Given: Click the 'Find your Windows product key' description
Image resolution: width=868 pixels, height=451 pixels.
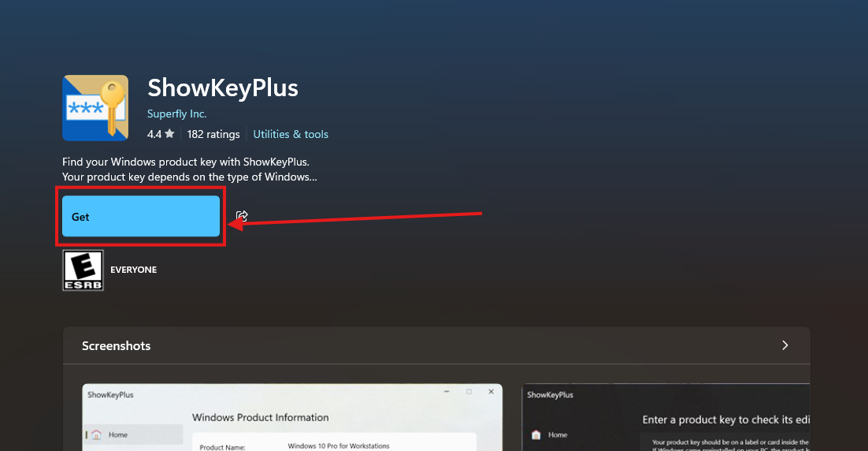Looking at the screenshot, I should [x=185, y=162].
